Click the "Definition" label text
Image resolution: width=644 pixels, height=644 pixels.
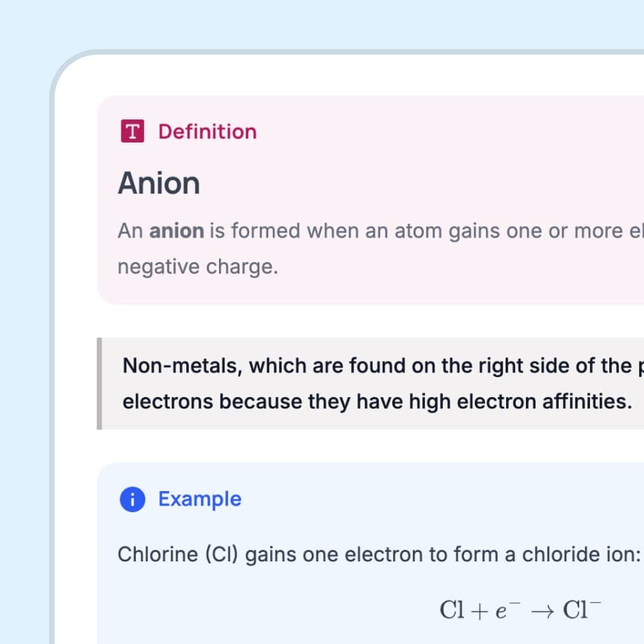207,132
